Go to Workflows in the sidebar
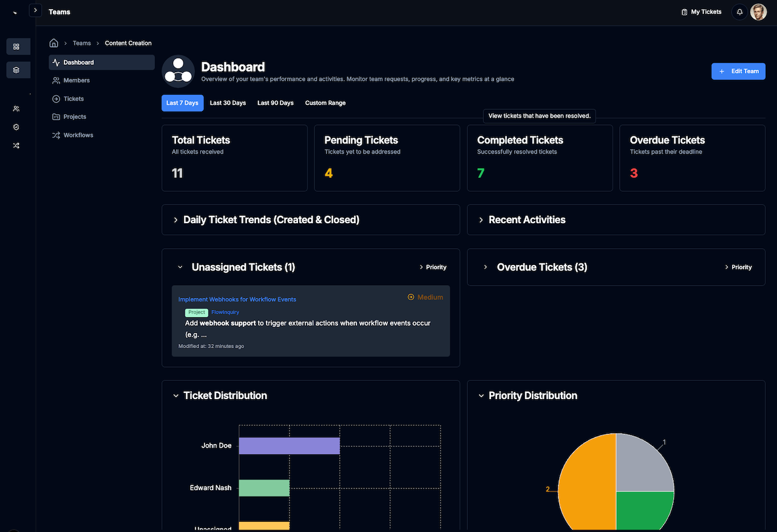 (x=78, y=135)
